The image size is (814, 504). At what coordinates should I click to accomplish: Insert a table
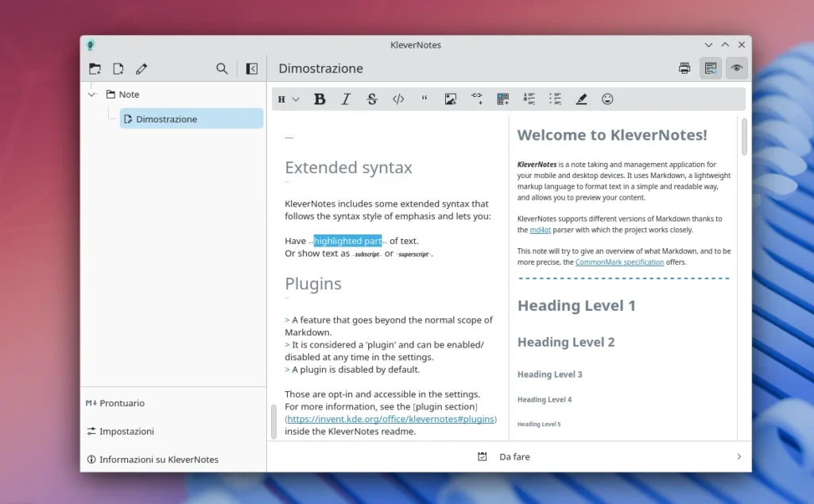click(x=502, y=99)
